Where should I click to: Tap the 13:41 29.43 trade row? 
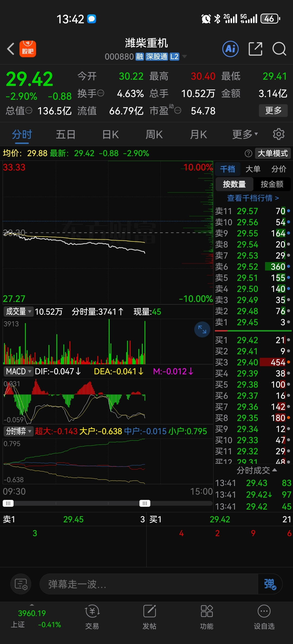point(253,483)
